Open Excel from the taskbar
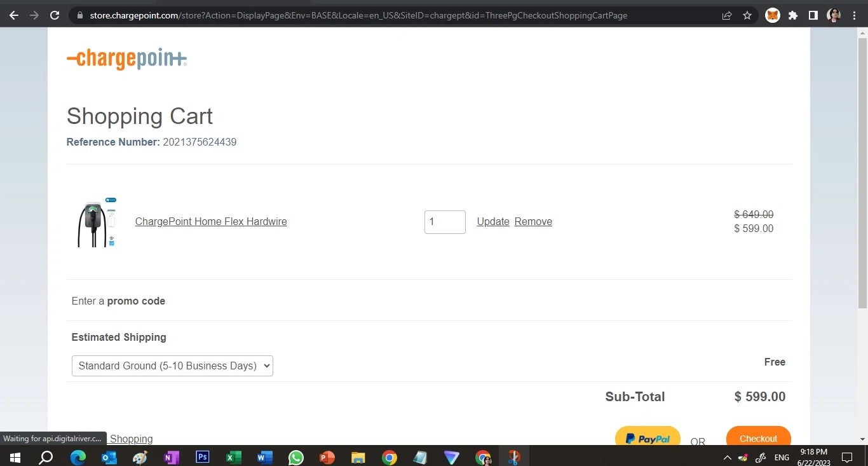This screenshot has width=868, height=466. [x=234, y=457]
